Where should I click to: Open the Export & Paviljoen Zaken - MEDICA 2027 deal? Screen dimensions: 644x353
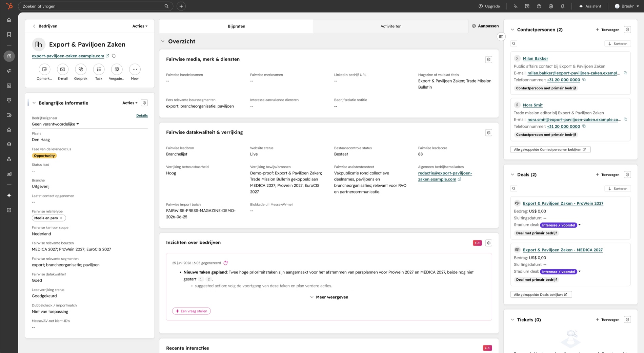[x=563, y=250]
